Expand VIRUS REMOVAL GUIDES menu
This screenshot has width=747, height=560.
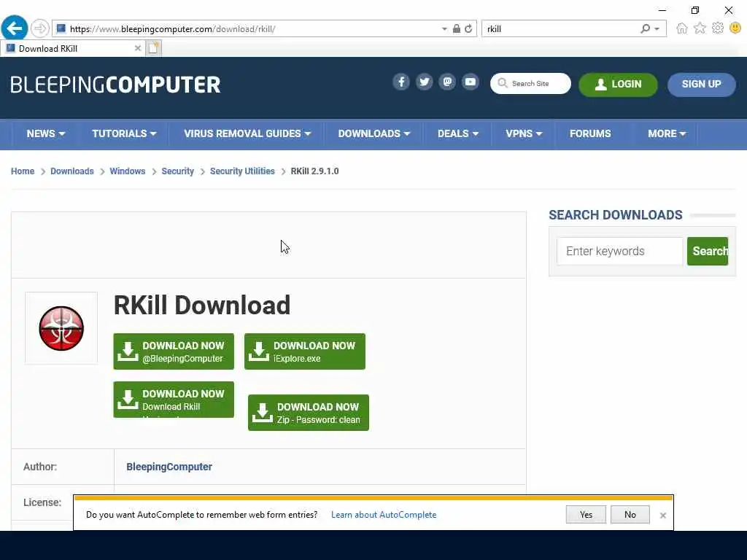pyautogui.click(x=247, y=134)
